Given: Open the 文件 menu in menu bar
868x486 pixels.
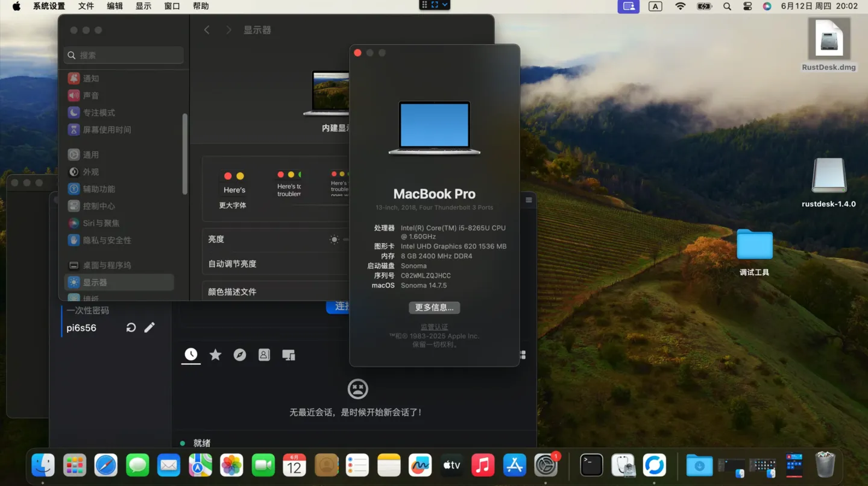Looking at the screenshot, I should (86, 6).
